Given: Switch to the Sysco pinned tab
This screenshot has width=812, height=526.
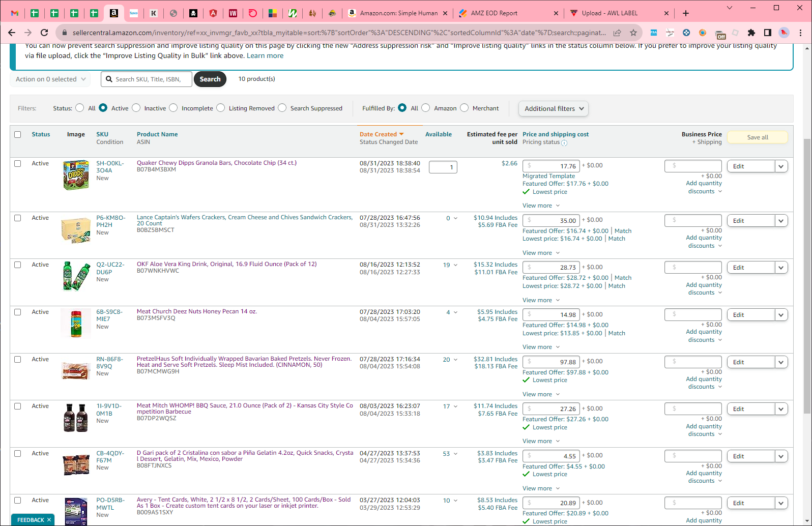Looking at the screenshot, I should [x=134, y=13].
